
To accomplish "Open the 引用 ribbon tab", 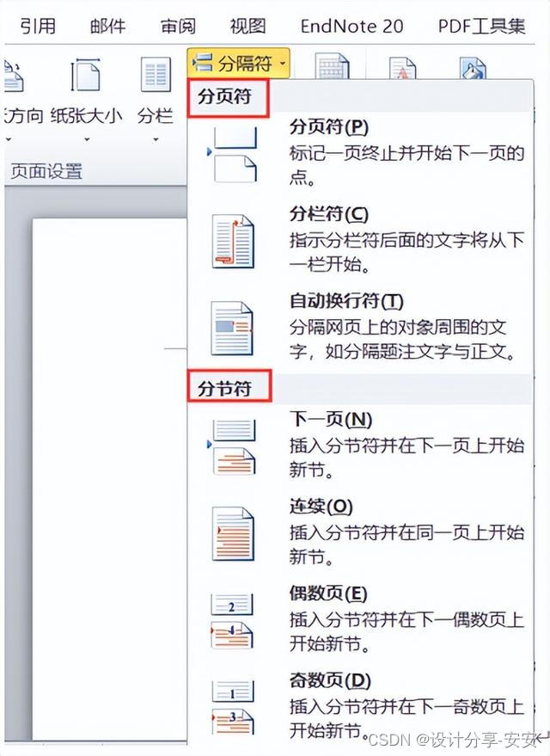I will pos(38,26).
